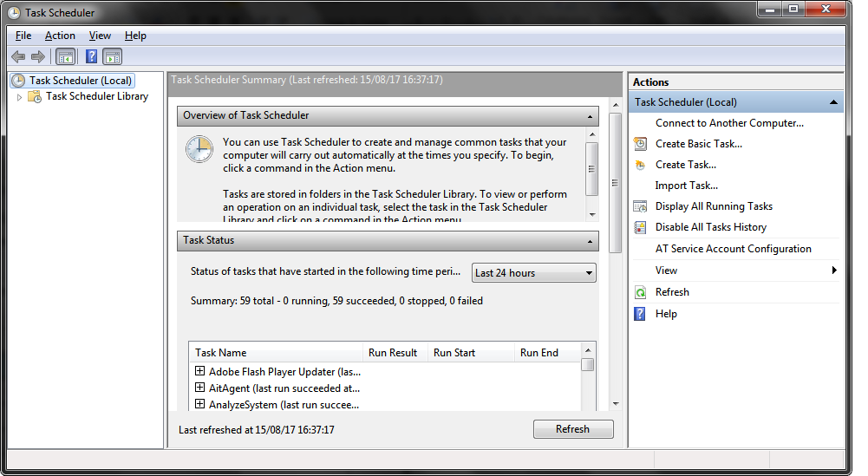Image resolution: width=868 pixels, height=476 pixels.
Task: Expand AitAgent task row
Action: (x=199, y=388)
